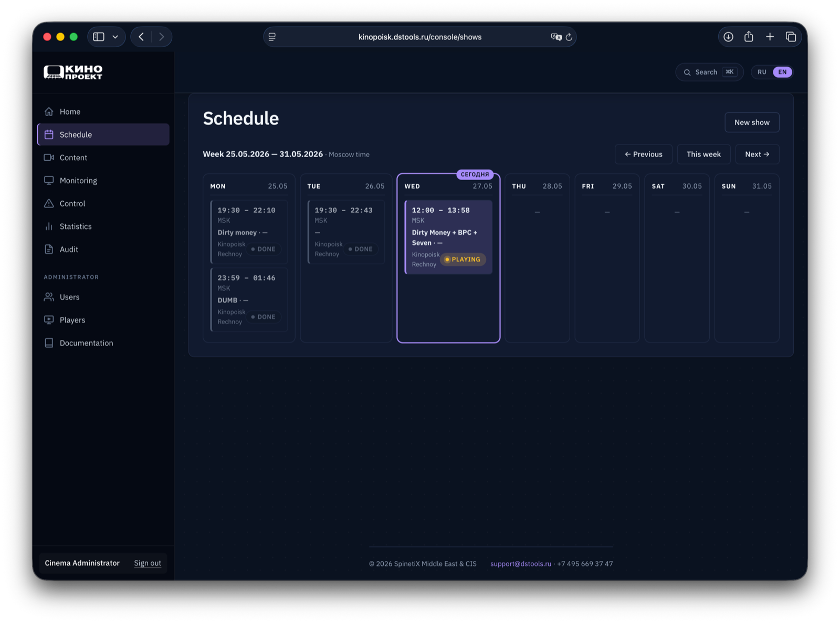Open Players in the administrator section

point(103,320)
